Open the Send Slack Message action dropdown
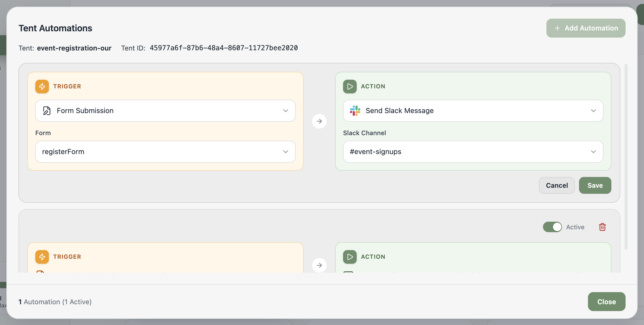 (473, 111)
